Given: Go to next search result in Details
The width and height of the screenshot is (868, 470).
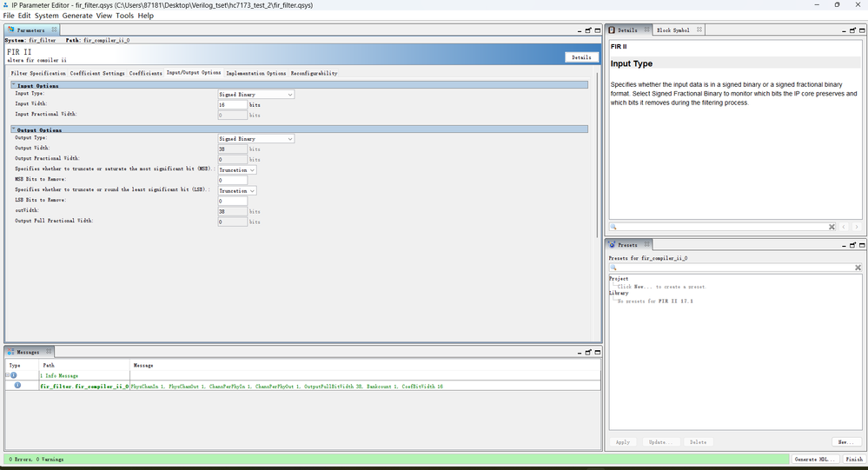Looking at the screenshot, I should pos(857,227).
